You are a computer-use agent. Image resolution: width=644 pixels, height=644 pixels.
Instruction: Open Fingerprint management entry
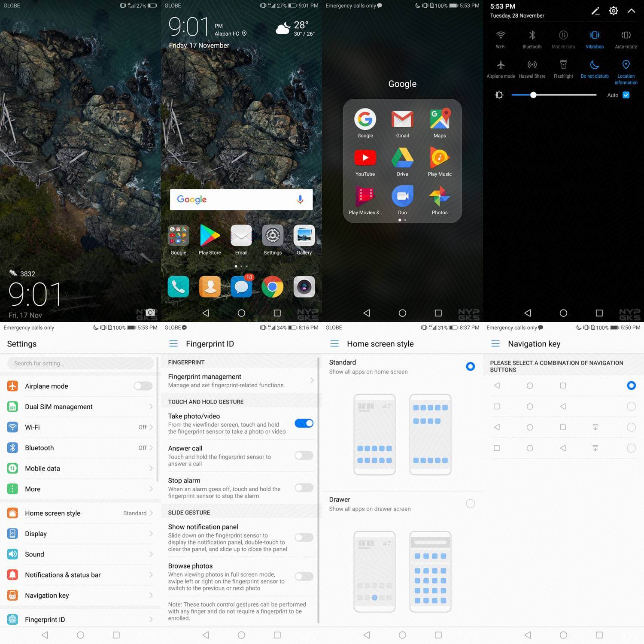click(240, 380)
